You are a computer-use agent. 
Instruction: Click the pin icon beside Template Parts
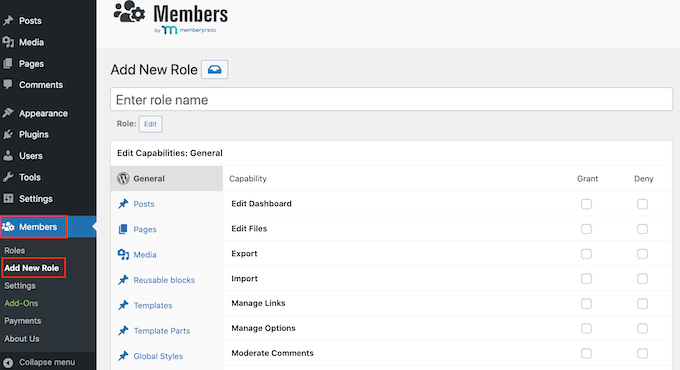coord(123,331)
